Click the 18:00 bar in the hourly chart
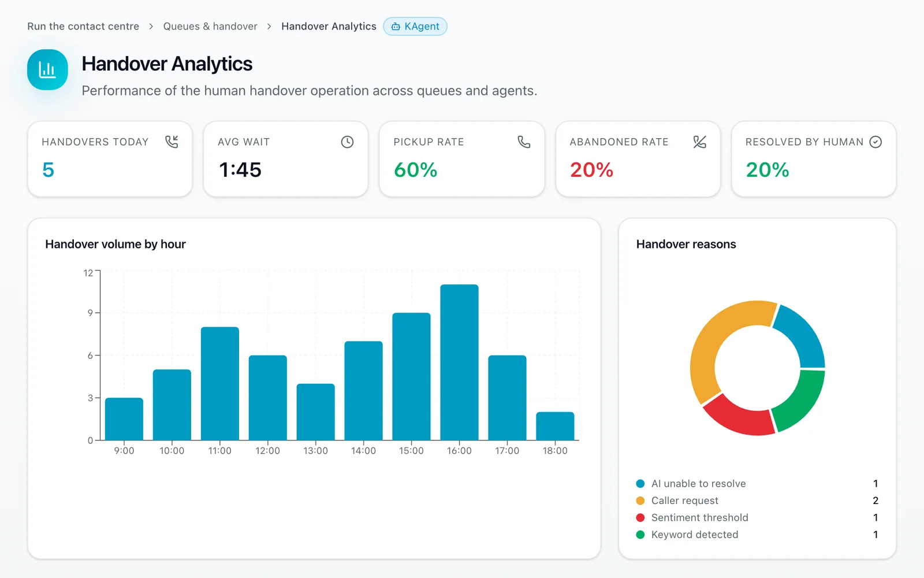 tap(555, 426)
